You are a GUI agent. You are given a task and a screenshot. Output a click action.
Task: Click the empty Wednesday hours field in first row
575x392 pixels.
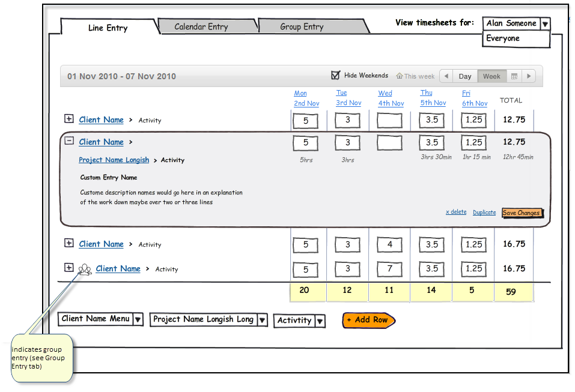click(389, 121)
